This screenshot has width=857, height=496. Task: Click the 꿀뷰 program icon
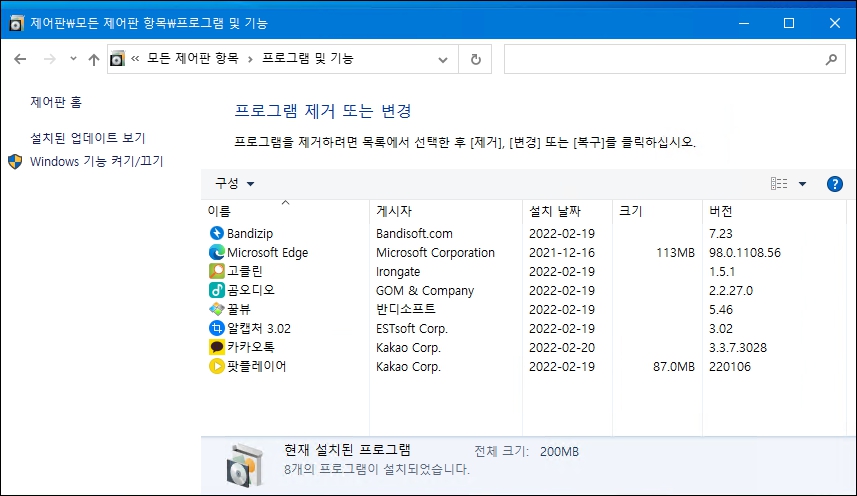point(216,309)
